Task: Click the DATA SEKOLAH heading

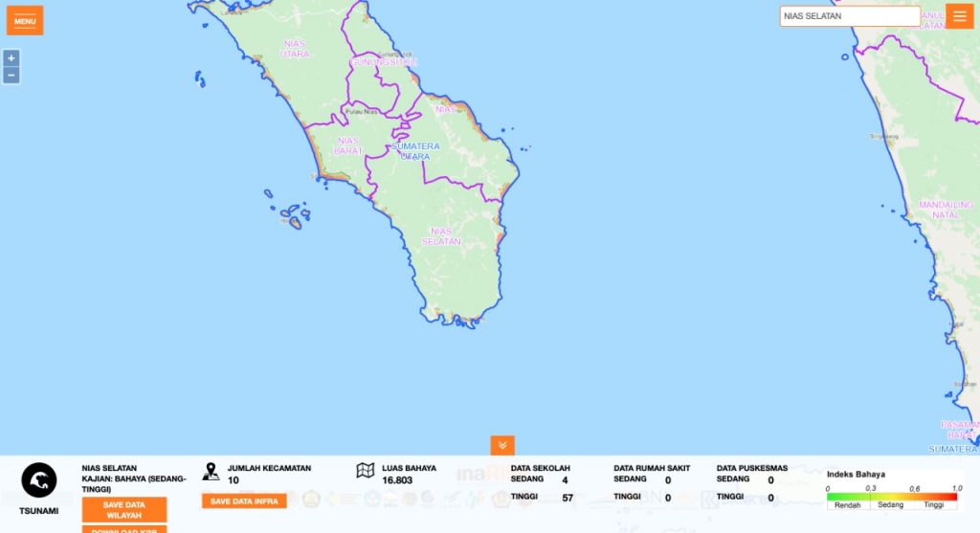Action: tap(540, 468)
